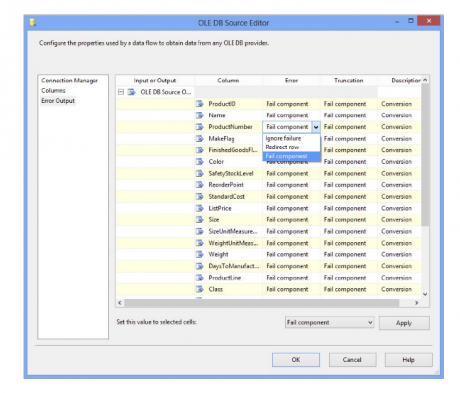This screenshot has height=393, width=460.
Task: Select the Error cell for Class
Action: (291, 289)
